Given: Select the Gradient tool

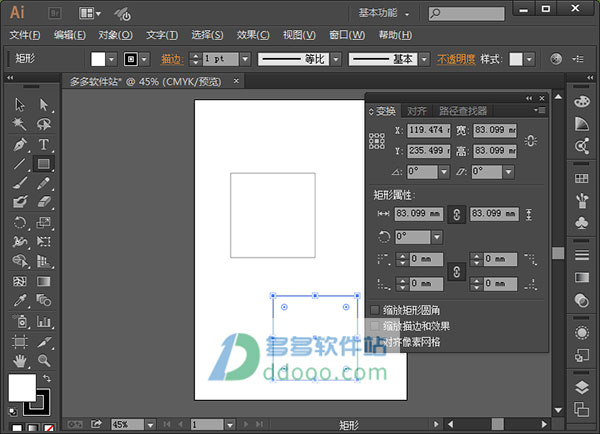Looking at the screenshot, I should pyautogui.click(x=44, y=282).
